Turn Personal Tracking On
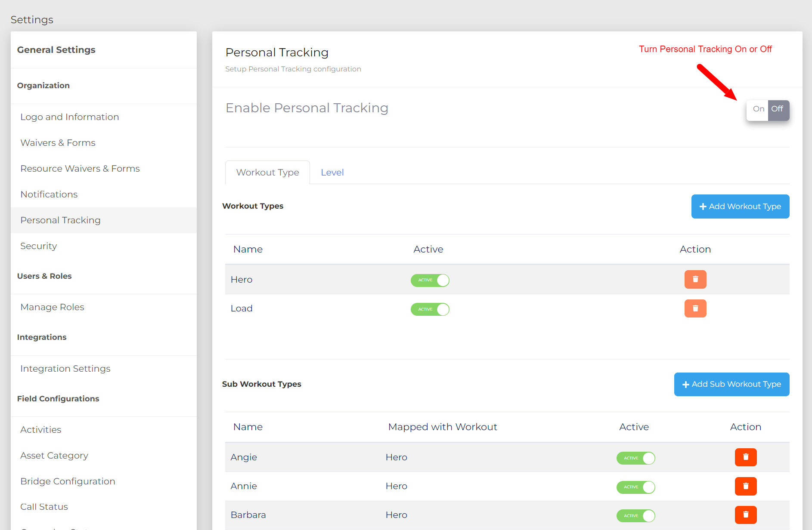 coord(758,109)
